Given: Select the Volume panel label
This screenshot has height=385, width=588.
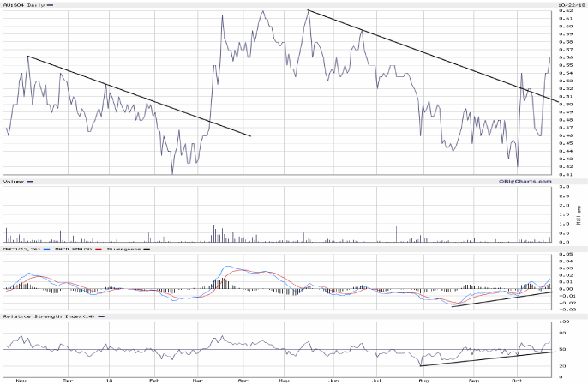Looking at the screenshot, I should coord(13,182).
